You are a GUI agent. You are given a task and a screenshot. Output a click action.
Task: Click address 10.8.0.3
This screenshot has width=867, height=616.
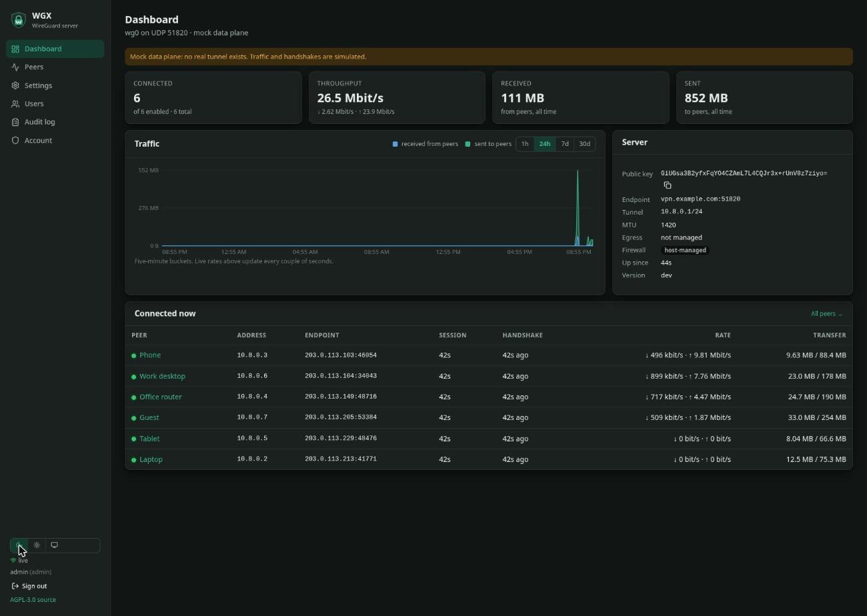point(252,355)
